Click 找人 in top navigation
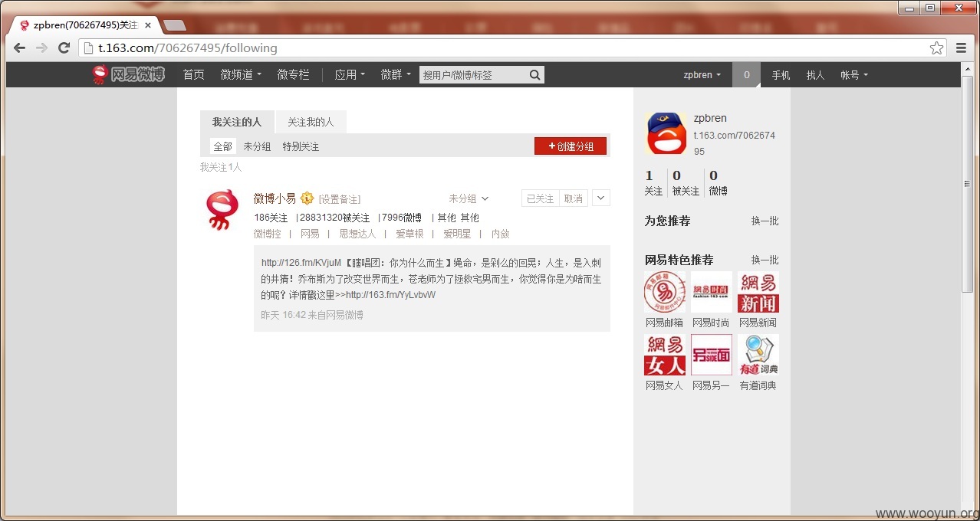980x521 pixels. click(815, 75)
